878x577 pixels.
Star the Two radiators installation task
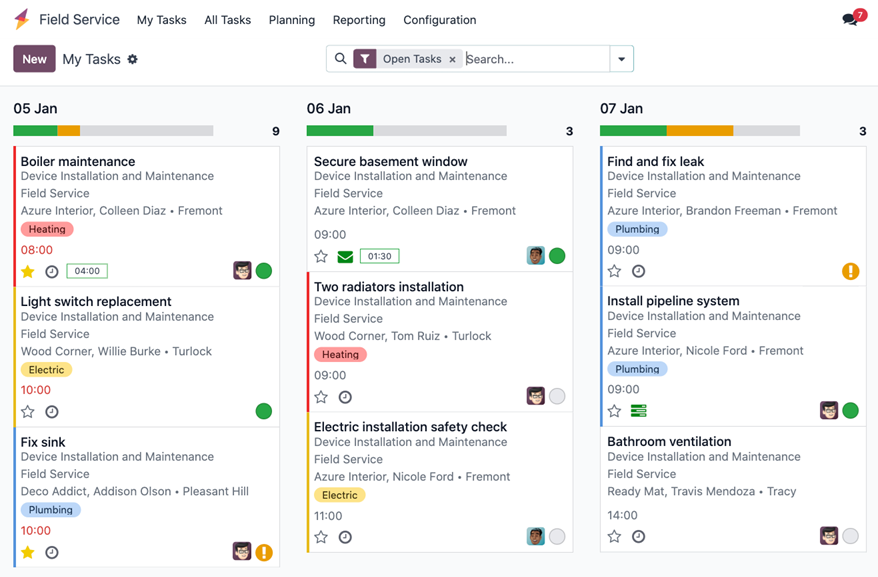tap(321, 397)
